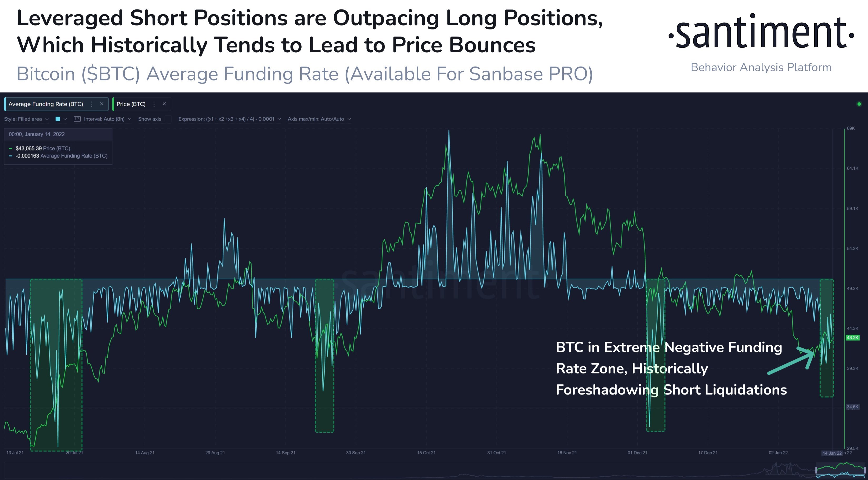The width and height of the screenshot is (868, 480).
Task: Toggle the Average Funding Rate (BTC) metric chip
Action: coord(46,104)
